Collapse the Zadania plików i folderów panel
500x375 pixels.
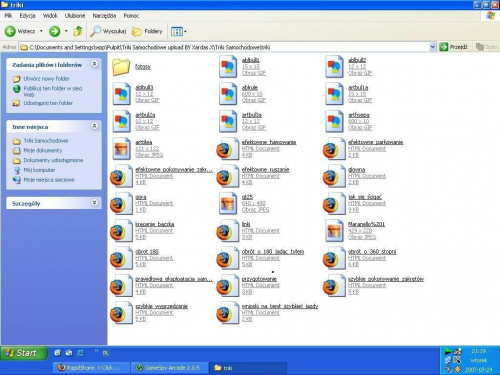[95, 64]
